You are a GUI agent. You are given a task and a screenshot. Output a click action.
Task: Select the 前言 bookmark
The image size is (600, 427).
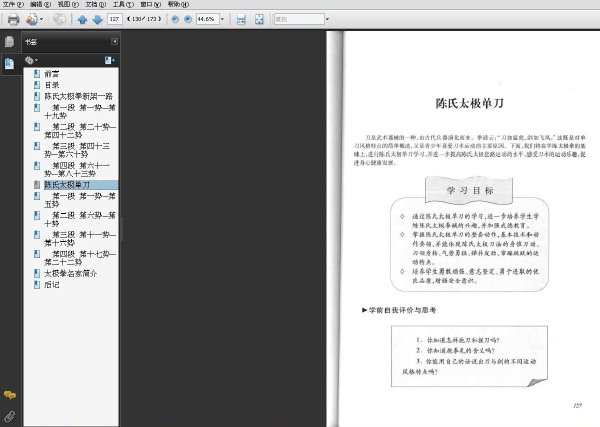(52, 74)
